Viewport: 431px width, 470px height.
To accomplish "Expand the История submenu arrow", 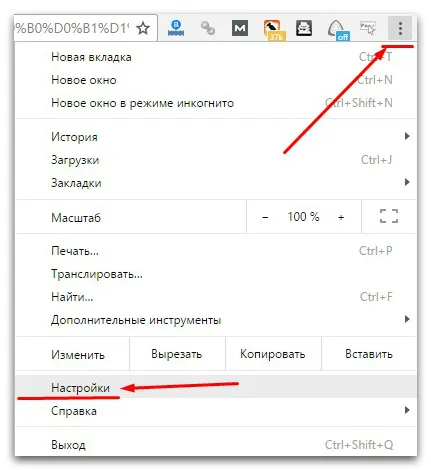I will click(407, 136).
